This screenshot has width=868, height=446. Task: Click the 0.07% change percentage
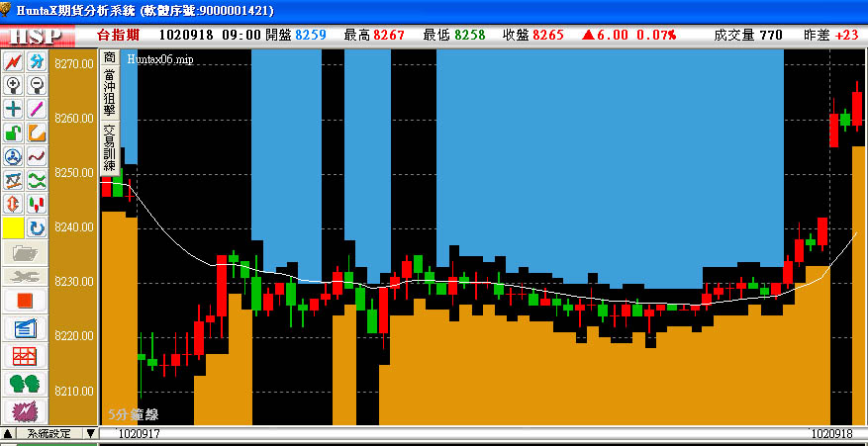tap(655, 35)
